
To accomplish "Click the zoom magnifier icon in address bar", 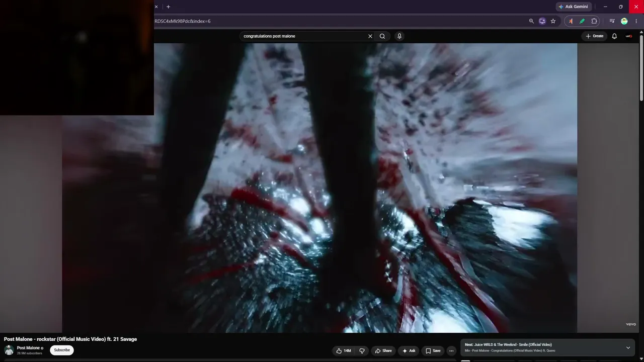I will tap(531, 21).
